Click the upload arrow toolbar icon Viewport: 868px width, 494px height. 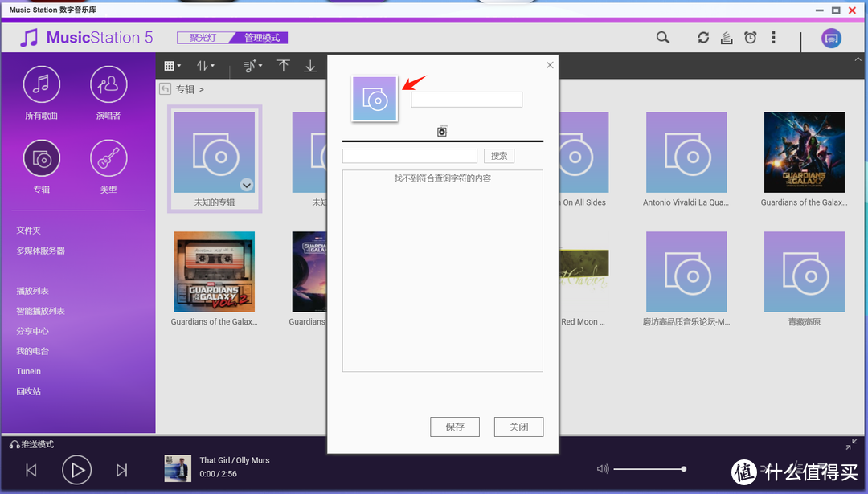tap(283, 66)
